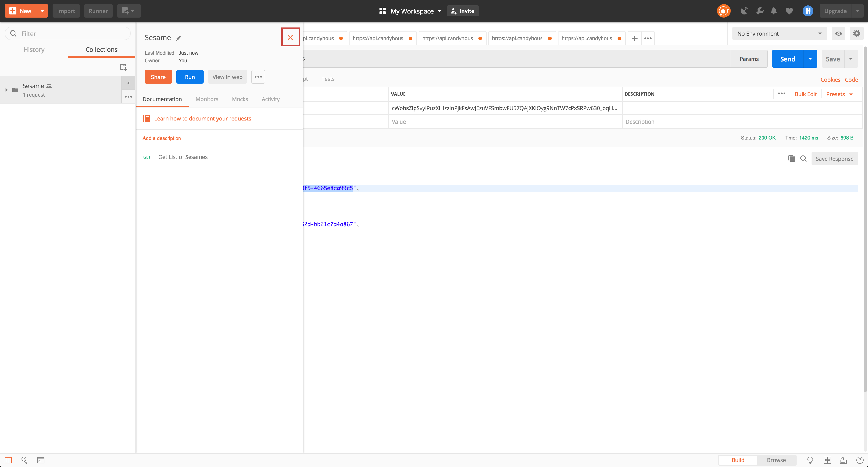This screenshot has width=868, height=467.
Task: Click the new collection icon
Action: (123, 67)
